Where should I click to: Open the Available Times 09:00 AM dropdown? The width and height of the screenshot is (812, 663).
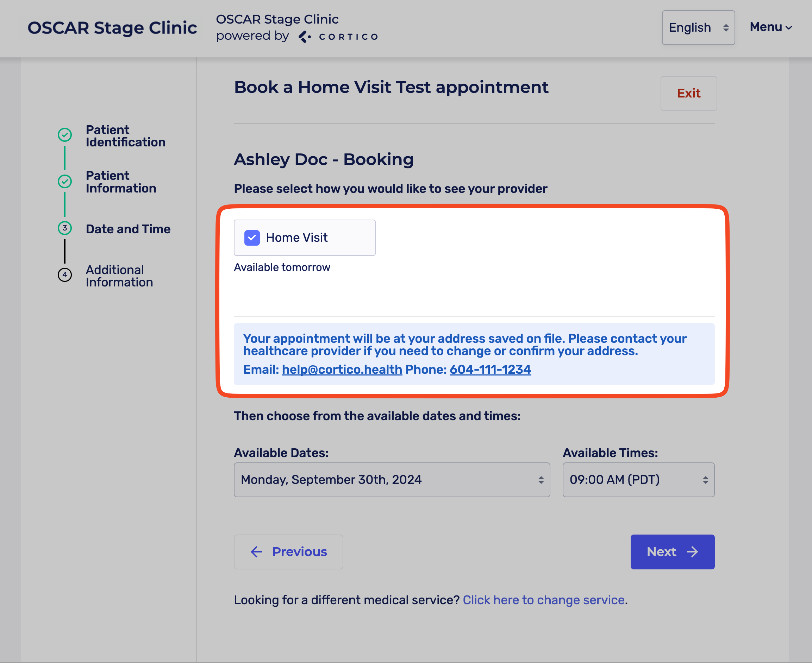click(638, 480)
